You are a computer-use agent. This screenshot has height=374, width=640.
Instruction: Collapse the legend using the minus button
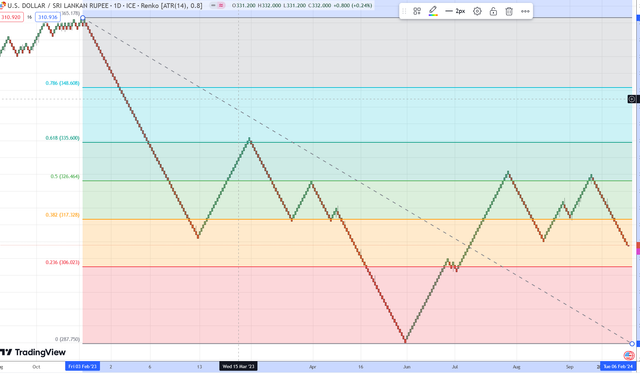pos(213,6)
